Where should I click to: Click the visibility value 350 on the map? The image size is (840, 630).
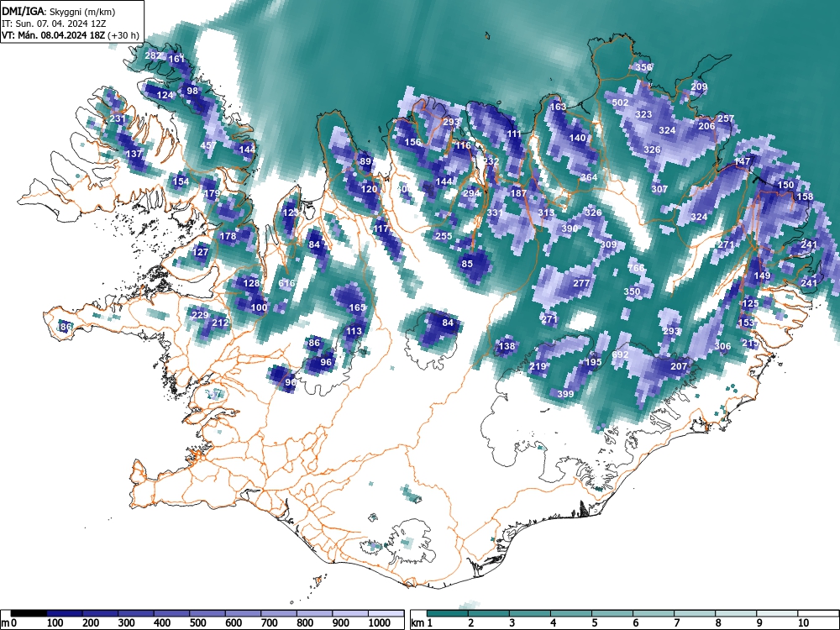[633, 291]
